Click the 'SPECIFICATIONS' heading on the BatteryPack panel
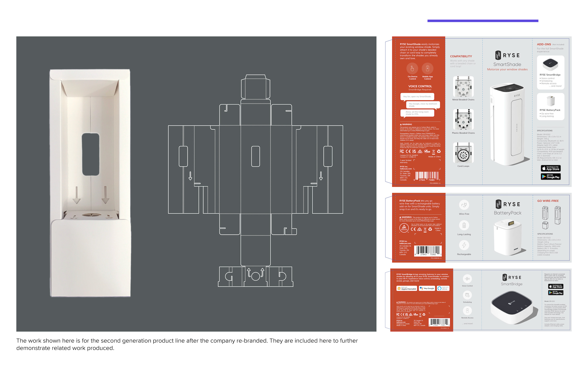The width and height of the screenshot is (588, 368). coord(545,234)
